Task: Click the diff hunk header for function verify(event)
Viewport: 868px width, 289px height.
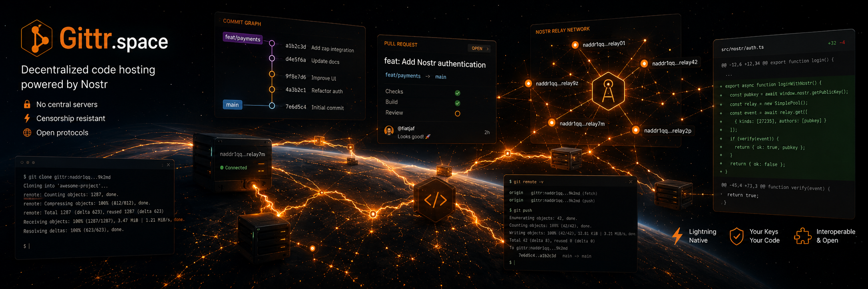Action: (775, 187)
